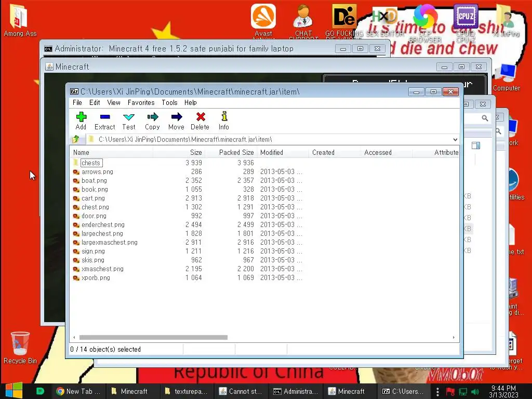Select largexmaschest.png file
Viewport: 532px width, 399px height.
109,242
